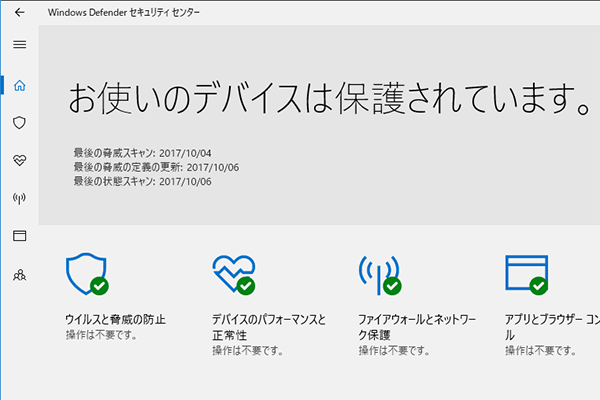Image resolution: width=600 pixels, height=400 pixels.
Task: Click the back arrow in title bar
Action: click(20, 13)
